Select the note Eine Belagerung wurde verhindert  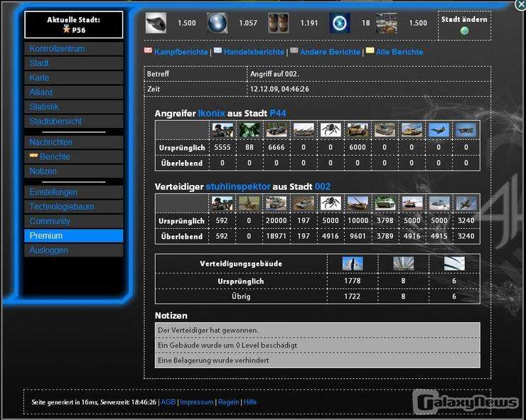point(317,360)
